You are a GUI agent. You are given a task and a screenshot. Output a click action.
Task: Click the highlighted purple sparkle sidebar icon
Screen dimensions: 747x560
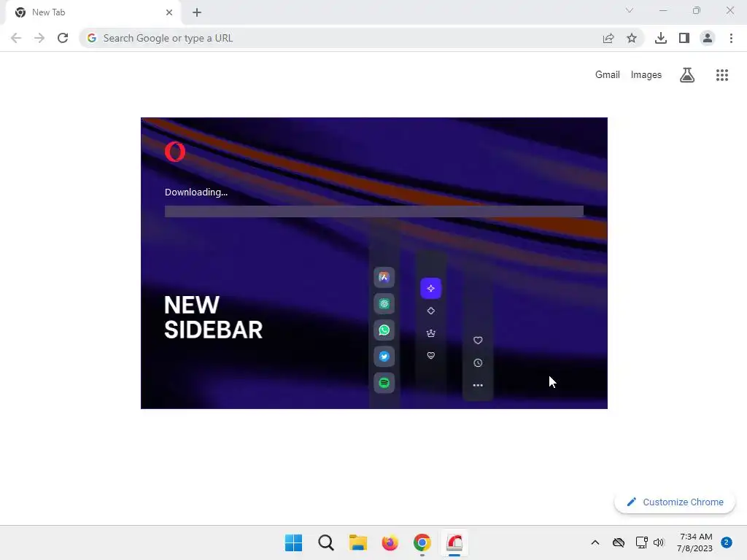click(430, 288)
